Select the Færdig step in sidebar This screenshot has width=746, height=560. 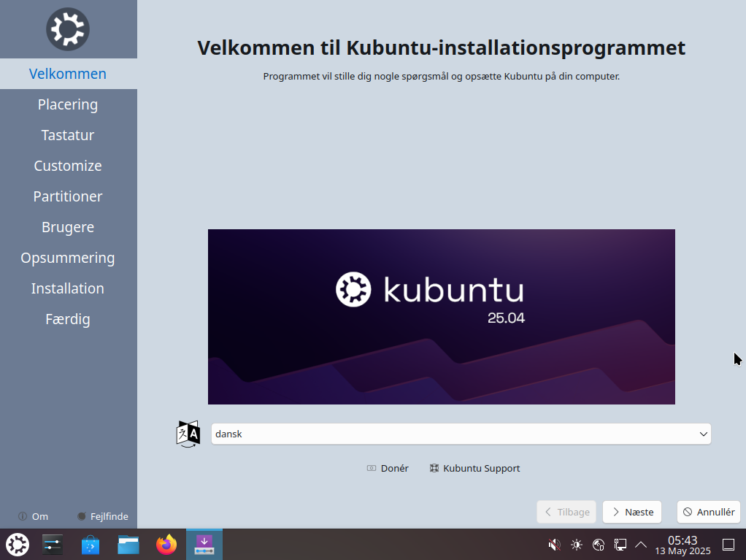(x=69, y=319)
